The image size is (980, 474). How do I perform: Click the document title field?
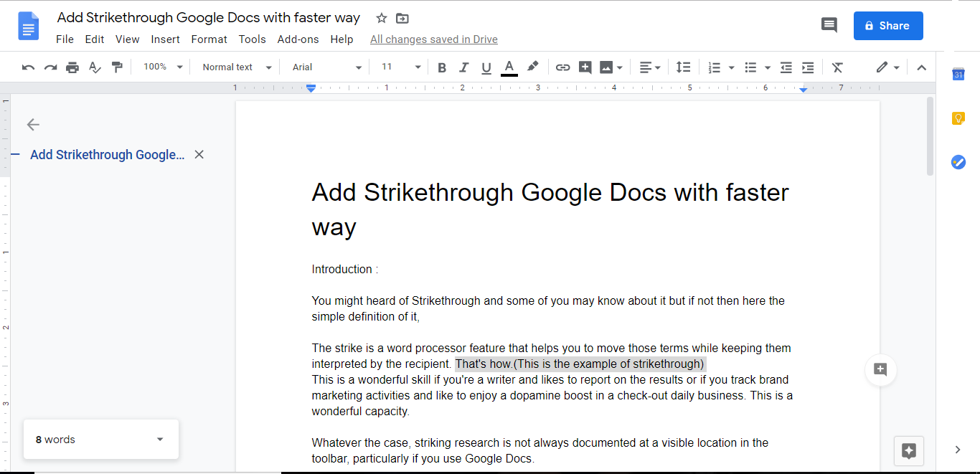click(x=209, y=18)
